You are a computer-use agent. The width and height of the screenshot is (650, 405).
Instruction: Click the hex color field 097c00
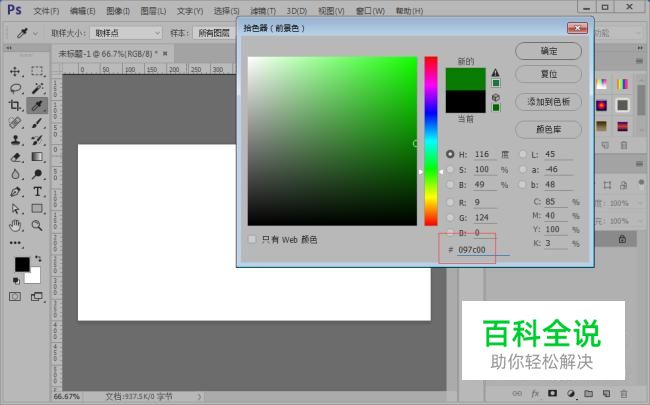click(x=483, y=250)
